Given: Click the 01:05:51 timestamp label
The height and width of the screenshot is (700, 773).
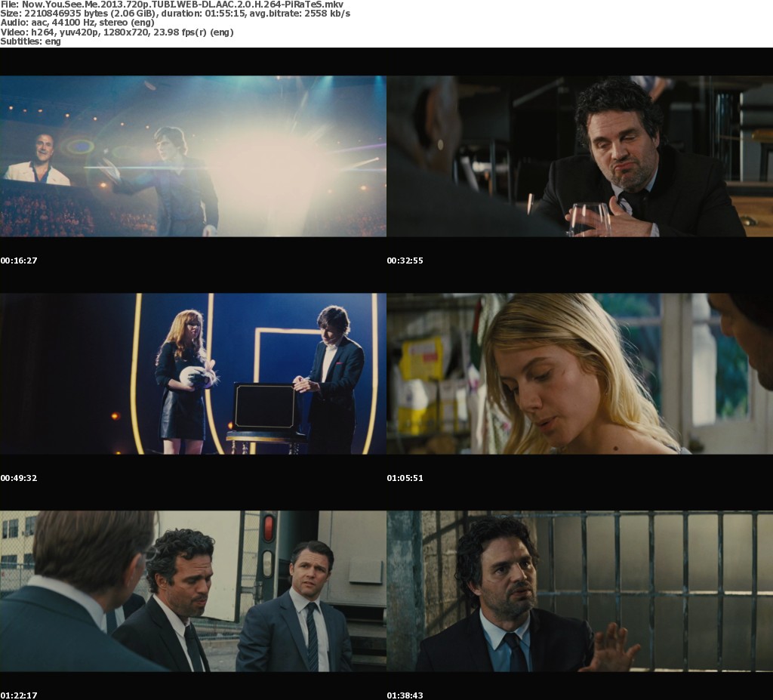Looking at the screenshot, I should pyautogui.click(x=405, y=478).
